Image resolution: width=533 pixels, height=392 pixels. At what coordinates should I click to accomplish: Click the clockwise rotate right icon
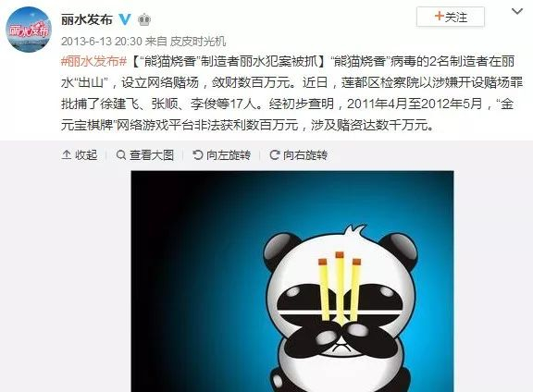[x=274, y=155]
